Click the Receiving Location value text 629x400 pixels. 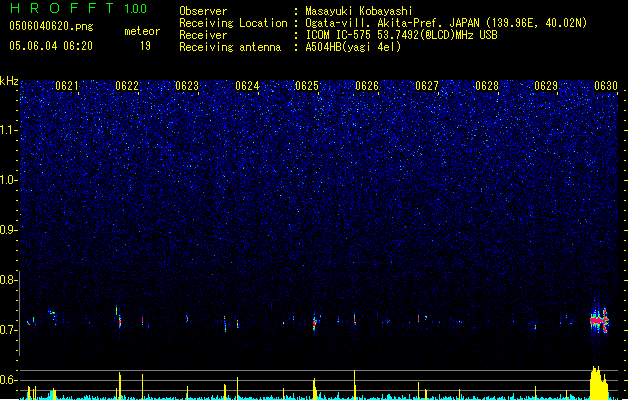click(x=446, y=23)
